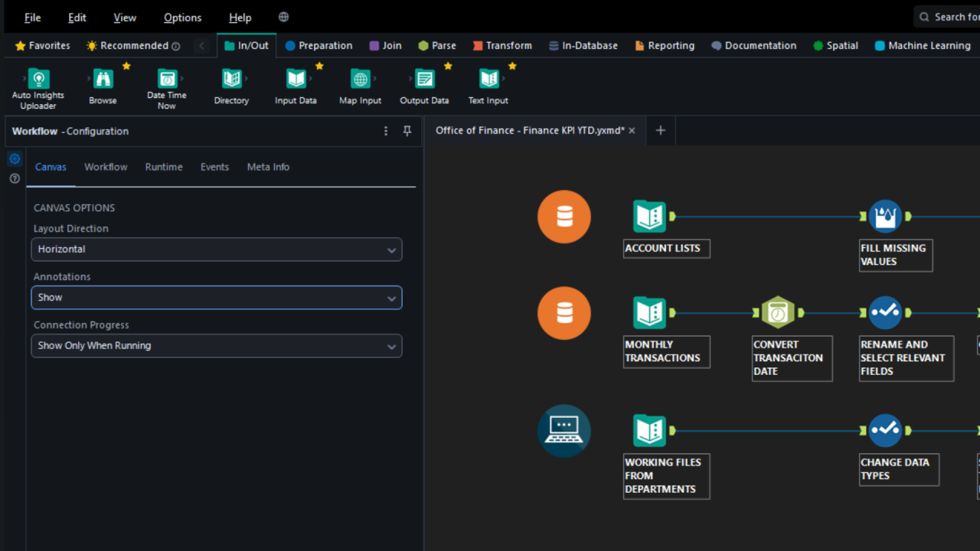Select the Browse tool binoculars icon
The height and width of the screenshot is (551, 980).
tap(103, 79)
